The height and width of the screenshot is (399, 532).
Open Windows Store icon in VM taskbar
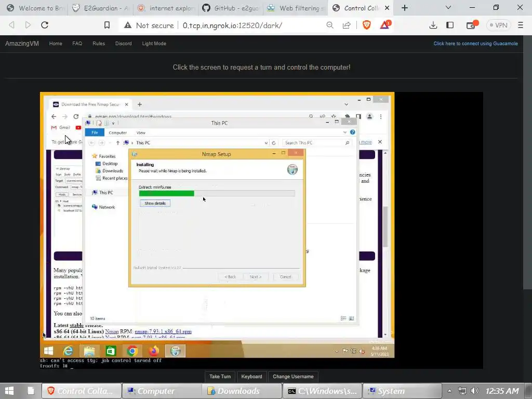pyautogui.click(x=111, y=351)
